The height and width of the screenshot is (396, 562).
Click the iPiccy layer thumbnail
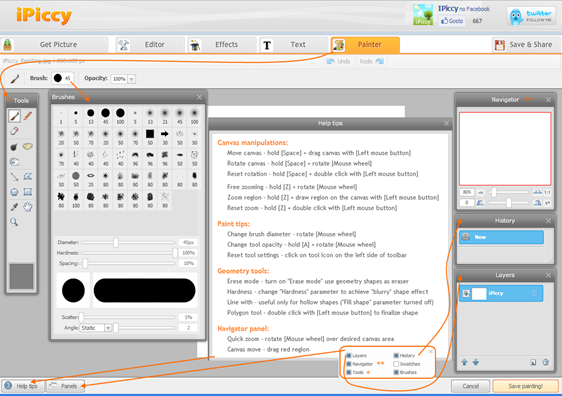pos(479,294)
